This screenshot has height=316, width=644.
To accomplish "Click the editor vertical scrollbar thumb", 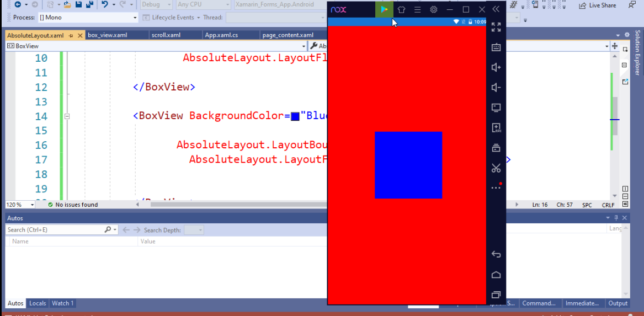I will [615, 116].
